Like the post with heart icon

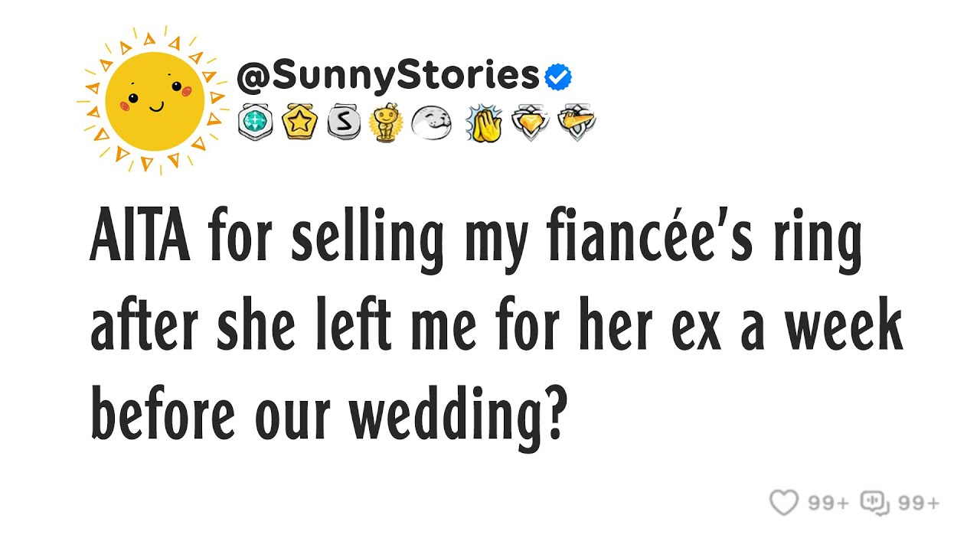pyautogui.click(x=783, y=503)
